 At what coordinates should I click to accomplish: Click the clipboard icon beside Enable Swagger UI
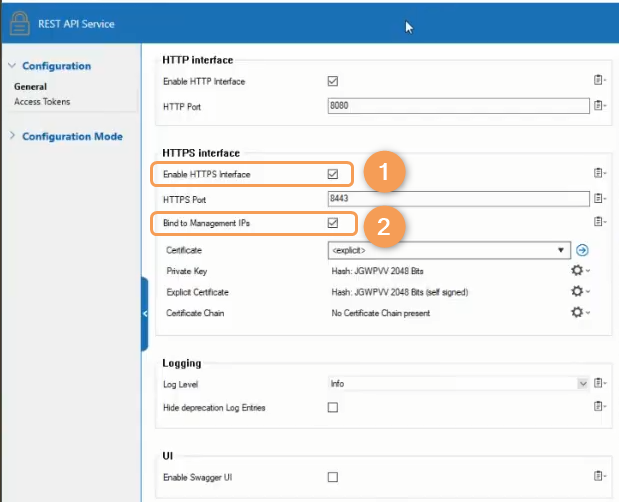pyautogui.click(x=598, y=477)
